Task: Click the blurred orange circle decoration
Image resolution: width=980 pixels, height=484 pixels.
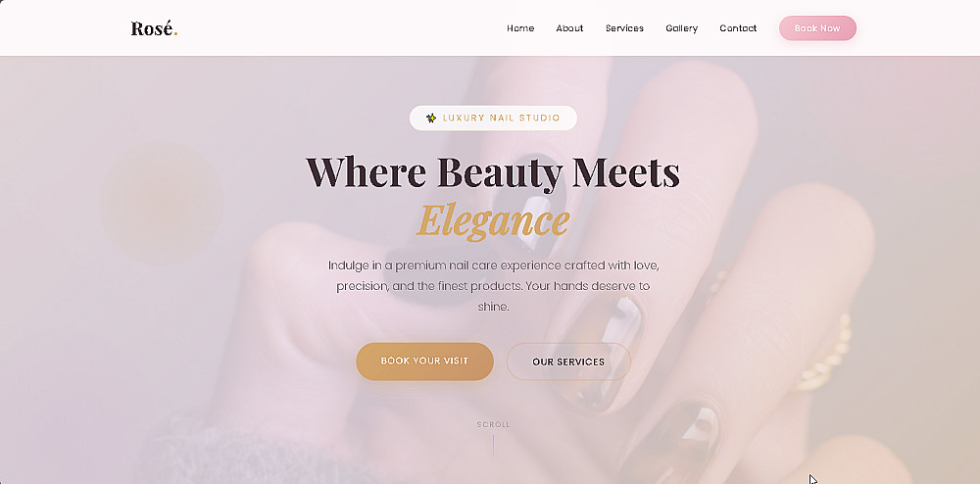Action: click(162, 203)
